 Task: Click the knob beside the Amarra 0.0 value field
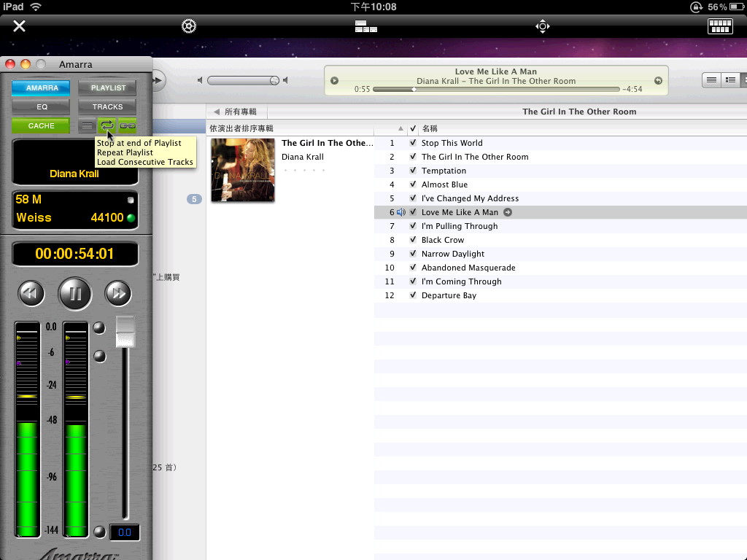click(x=99, y=532)
